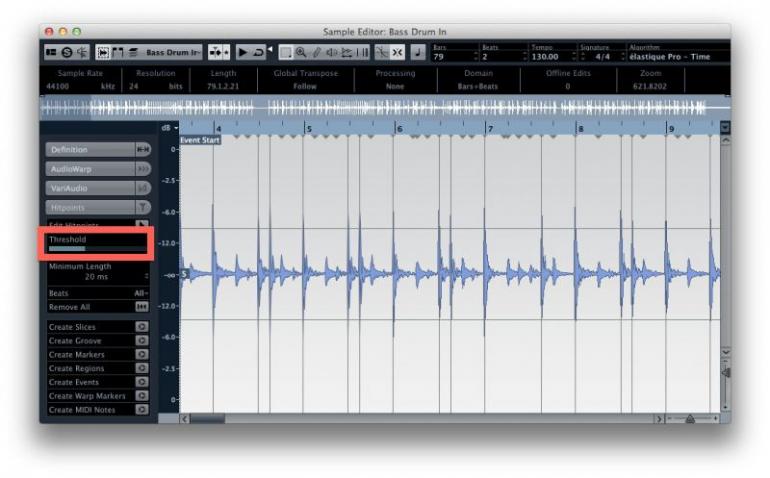Click the Definition tab's ruler icon

coord(143,149)
